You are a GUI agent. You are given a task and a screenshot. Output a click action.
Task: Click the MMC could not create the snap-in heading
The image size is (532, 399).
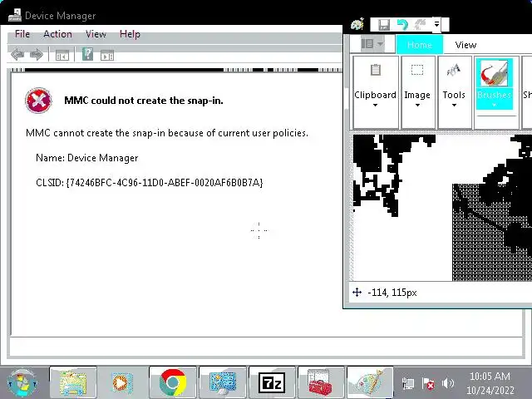point(144,101)
